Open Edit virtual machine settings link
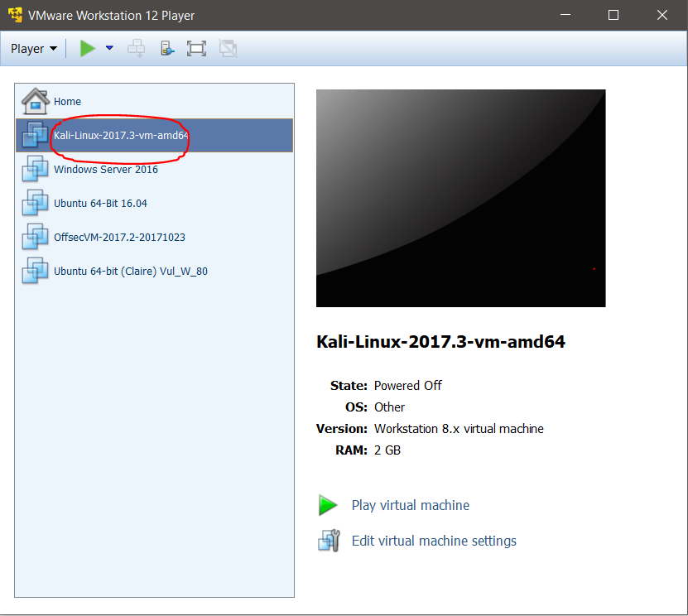The height and width of the screenshot is (616, 688). [x=434, y=541]
